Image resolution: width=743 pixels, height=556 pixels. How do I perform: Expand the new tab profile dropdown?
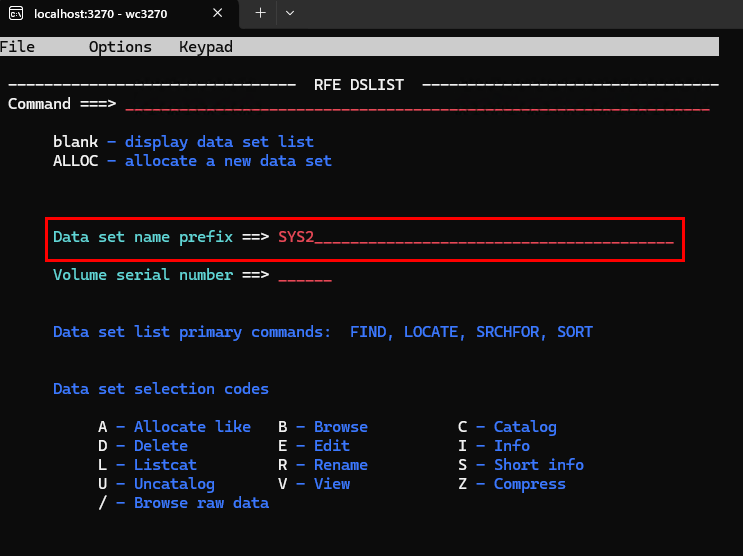[290, 13]
